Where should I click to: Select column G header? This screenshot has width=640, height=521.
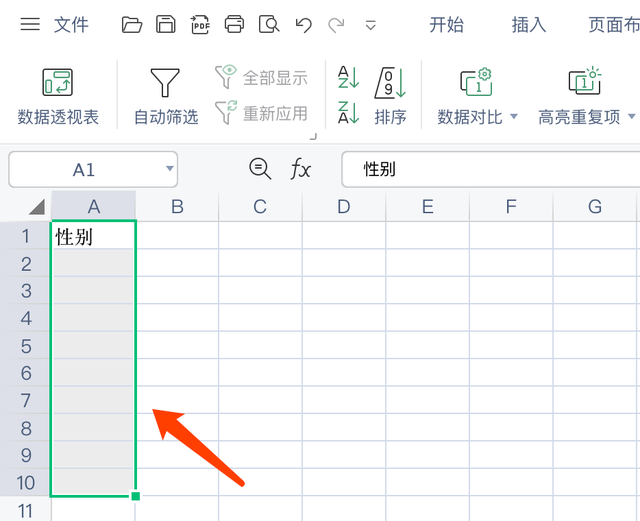pyautogui.click(x=595, y=207)
